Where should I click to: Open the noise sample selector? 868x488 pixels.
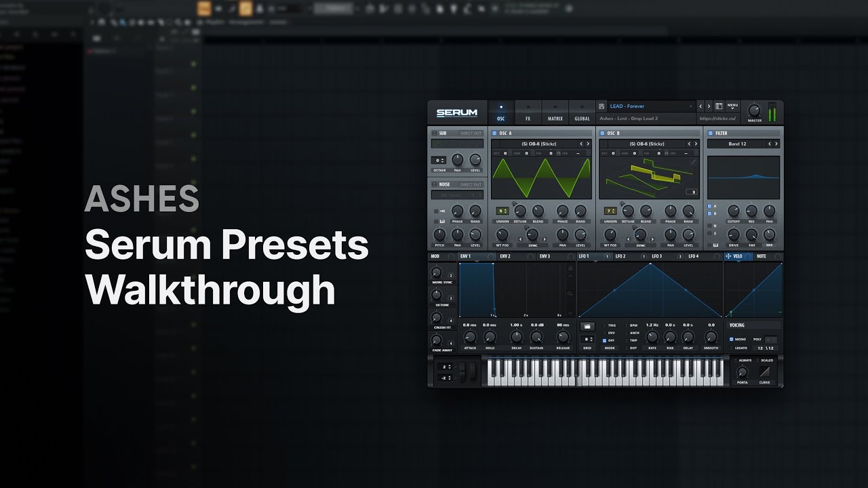click(x=457, y=195)
